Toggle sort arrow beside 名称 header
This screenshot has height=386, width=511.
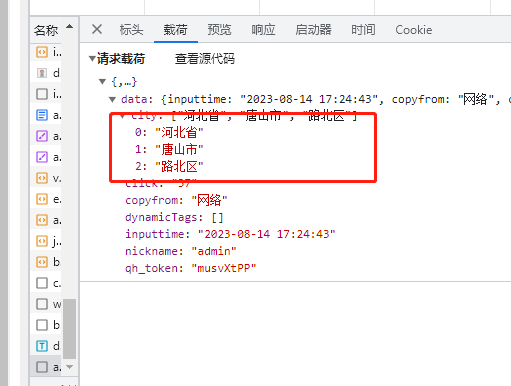click(70, 26)
